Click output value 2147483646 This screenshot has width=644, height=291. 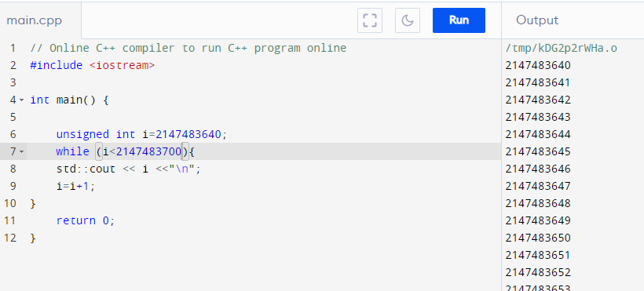click(x=538, y=169)
